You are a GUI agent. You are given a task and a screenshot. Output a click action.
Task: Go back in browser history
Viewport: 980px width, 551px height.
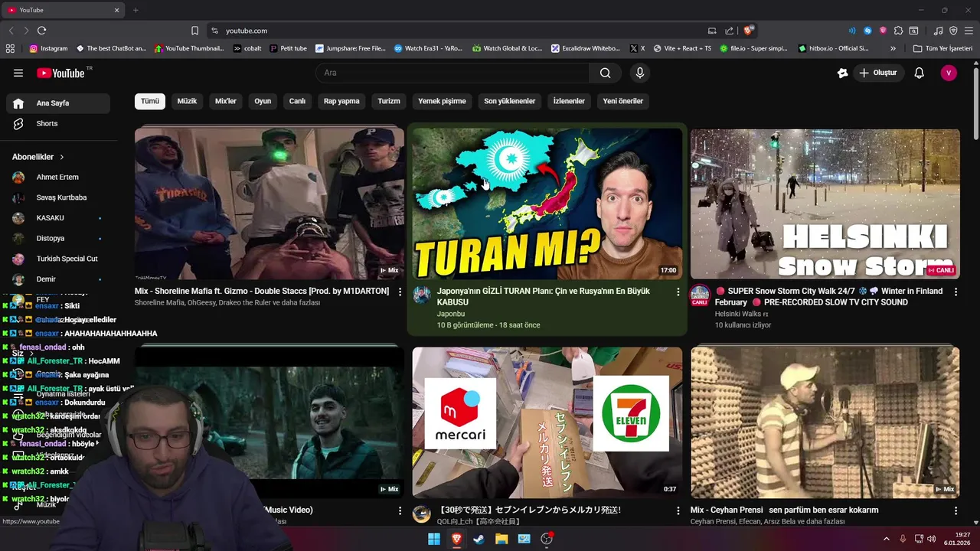(x=11, y=31)
